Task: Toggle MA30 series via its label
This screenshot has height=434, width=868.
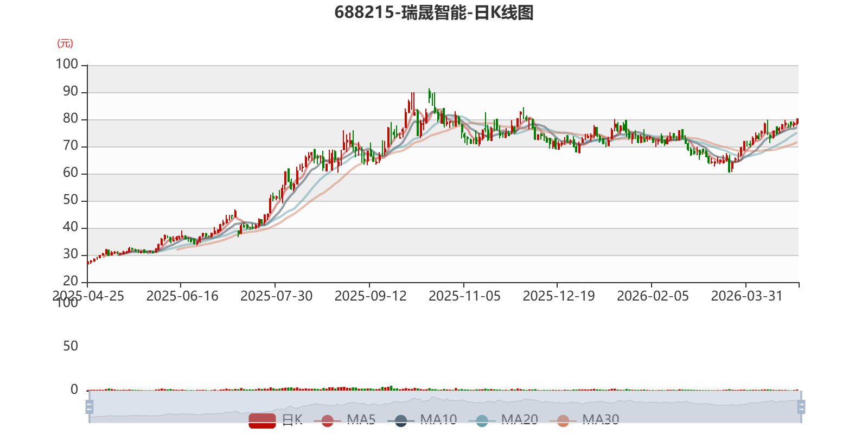Action: click(601, 420)
